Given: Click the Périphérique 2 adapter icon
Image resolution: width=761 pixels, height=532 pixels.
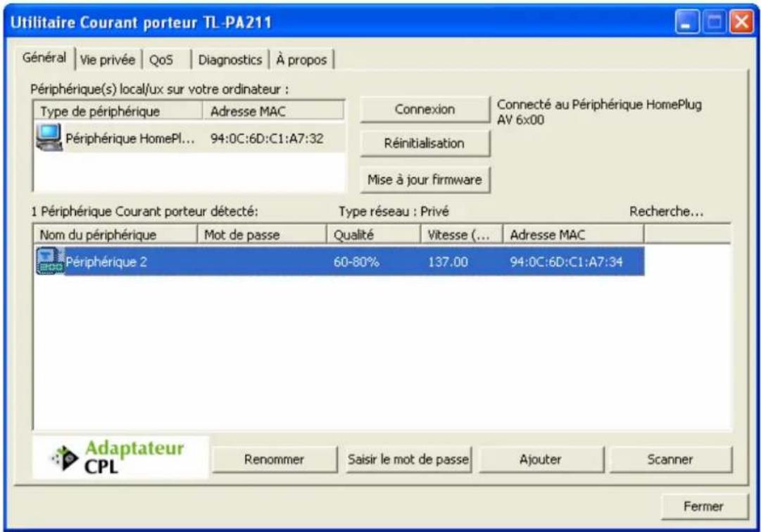Looking at the screenshot, I should pos(50,261).
